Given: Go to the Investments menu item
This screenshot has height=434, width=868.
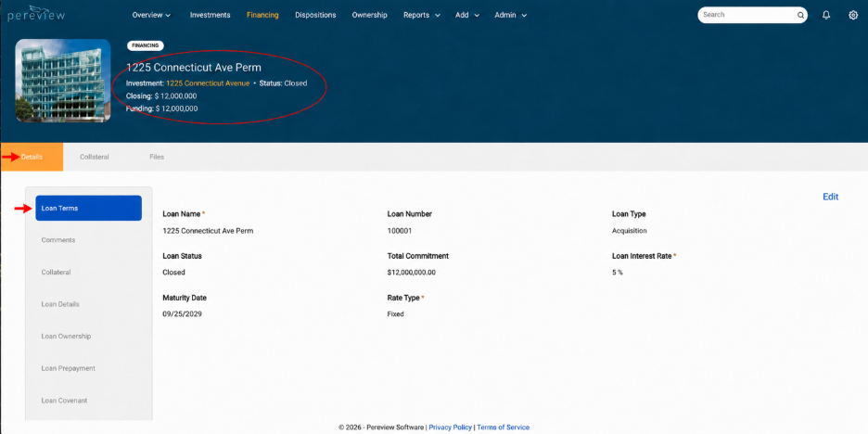Looking at the screenshot, I should (210, 15).
